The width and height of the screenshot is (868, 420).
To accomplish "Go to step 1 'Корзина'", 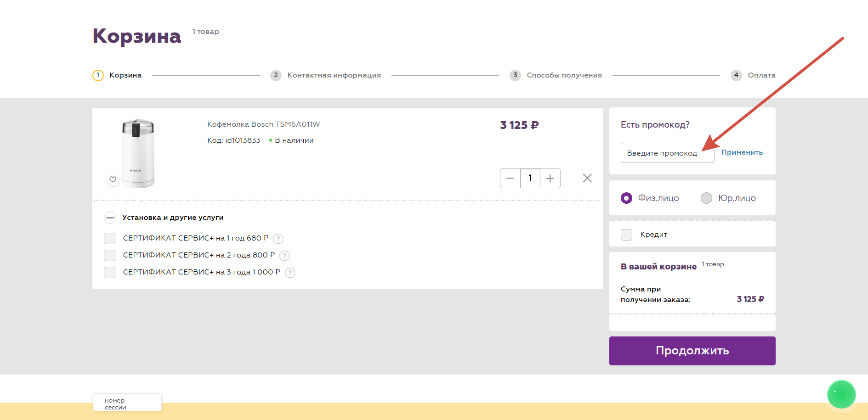I will point(117,75).
